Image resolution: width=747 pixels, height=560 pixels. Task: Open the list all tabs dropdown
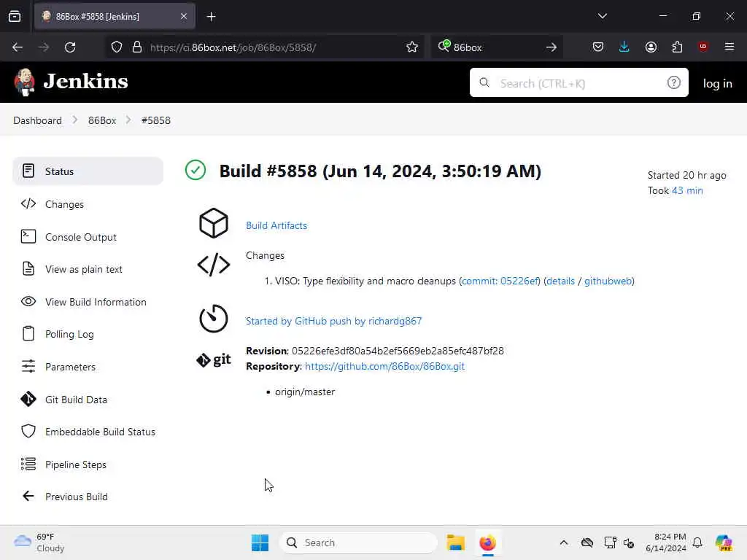click(602, 16)
